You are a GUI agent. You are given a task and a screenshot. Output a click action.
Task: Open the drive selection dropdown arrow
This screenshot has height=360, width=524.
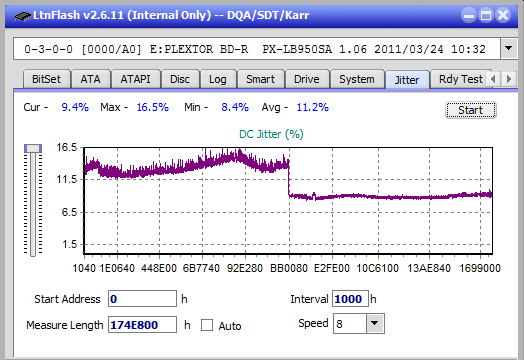point(509,48)
